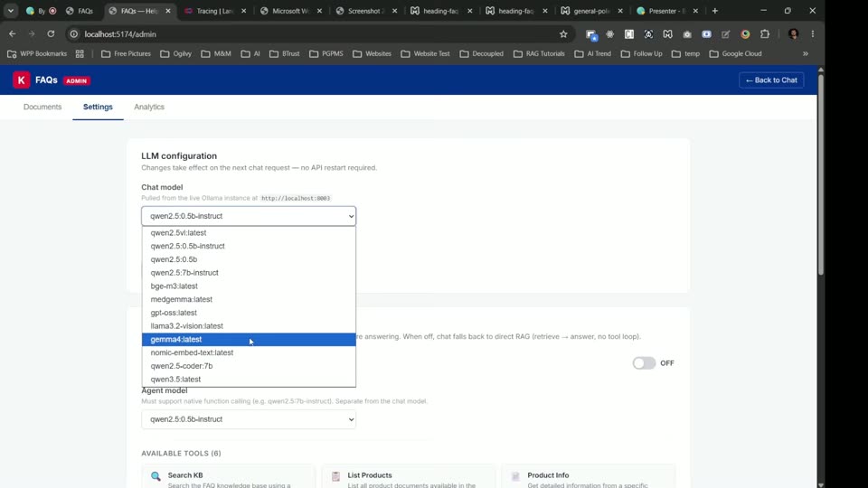Switch to Screenshot browser tab

coord(365,11)
